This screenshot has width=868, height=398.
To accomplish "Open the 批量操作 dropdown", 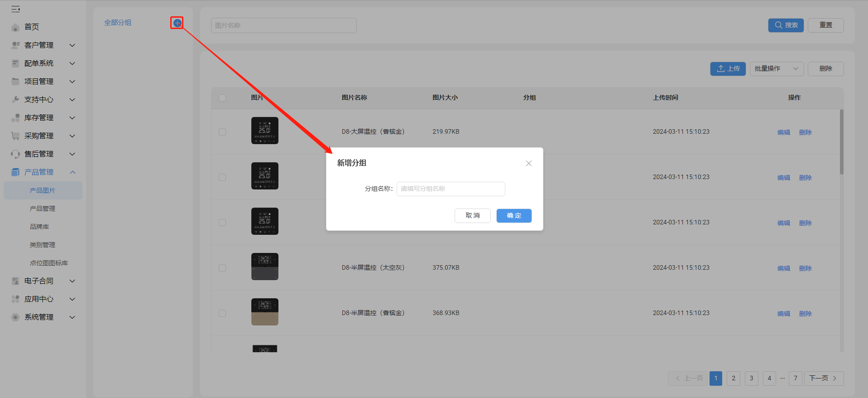I will [777, 69].
